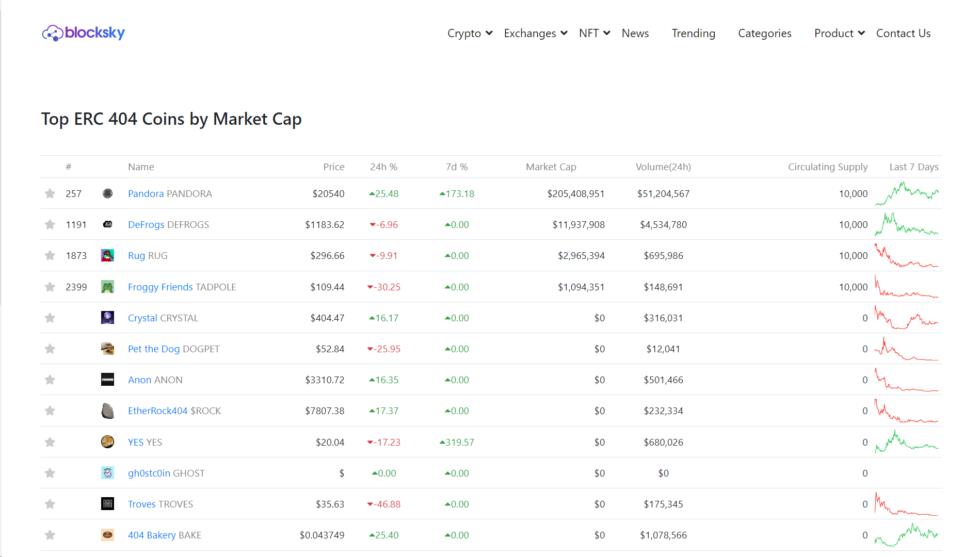Add Anon to watchlist via star
This screenshot has width=980, height=557.
(x=50, y=380)
